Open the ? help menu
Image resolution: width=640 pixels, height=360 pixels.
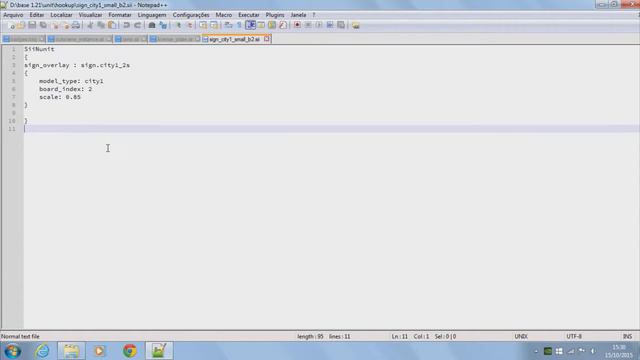coord(313,15)
